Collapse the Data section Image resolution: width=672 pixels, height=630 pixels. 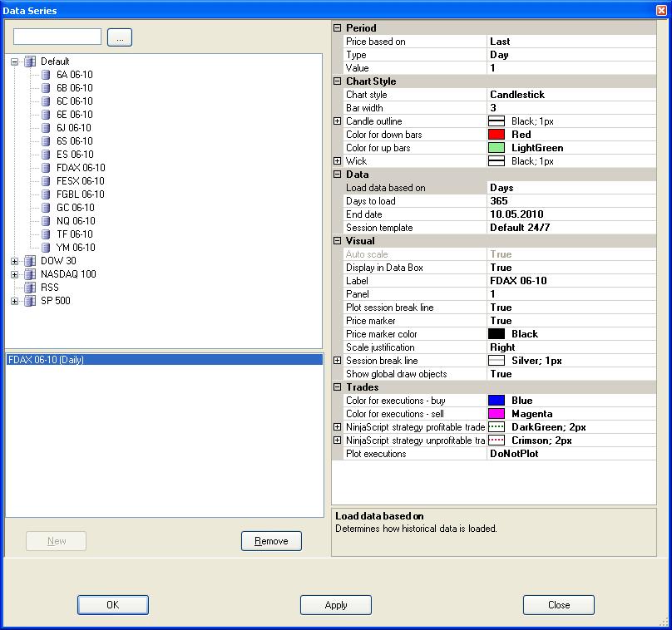coord(338,175)
